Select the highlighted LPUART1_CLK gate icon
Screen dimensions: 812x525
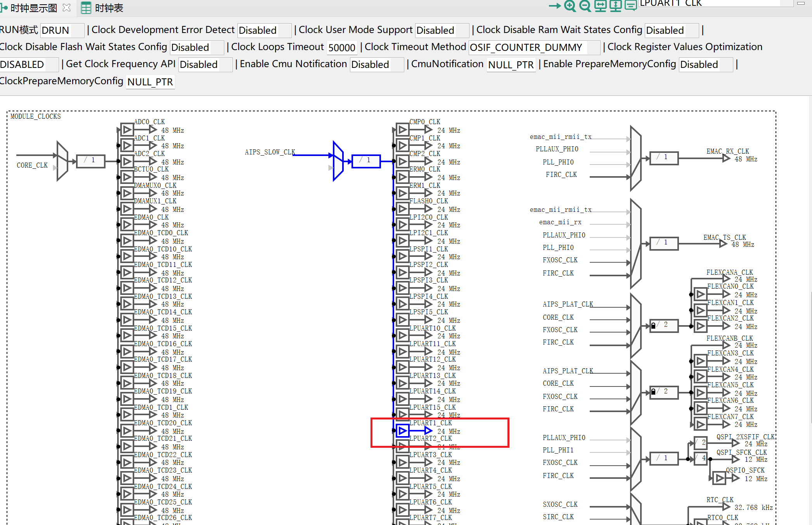point(402,431)
